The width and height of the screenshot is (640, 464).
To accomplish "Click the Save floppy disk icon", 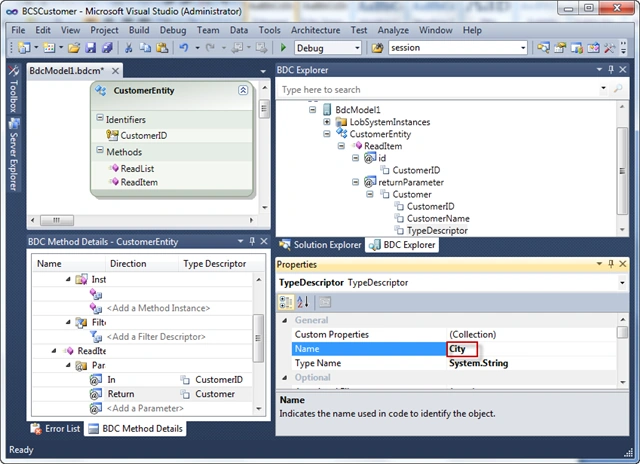I will coord(90,48).
